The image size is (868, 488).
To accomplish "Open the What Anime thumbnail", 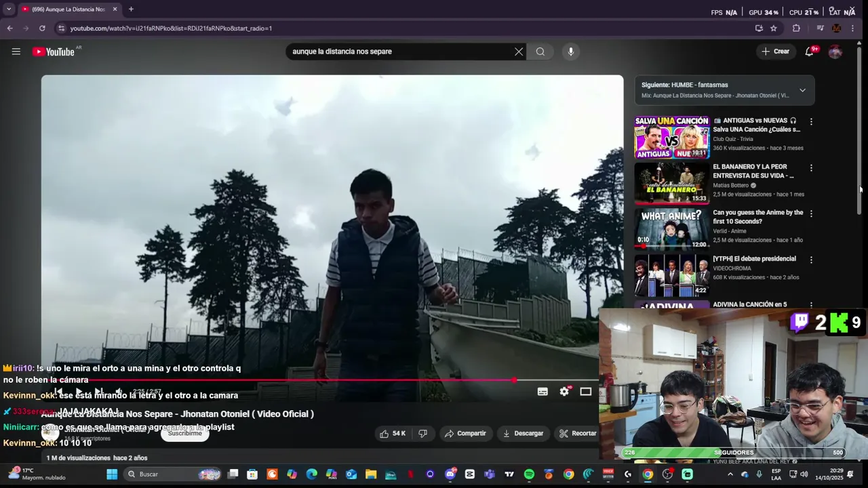I will point(671,228).
